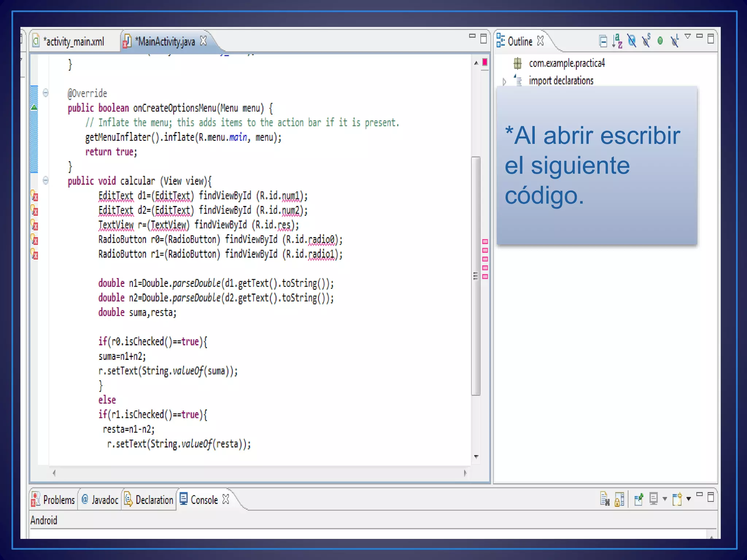The image size is (747, 560).
Task: Click the Open Console icon
Action: (677, 499)
